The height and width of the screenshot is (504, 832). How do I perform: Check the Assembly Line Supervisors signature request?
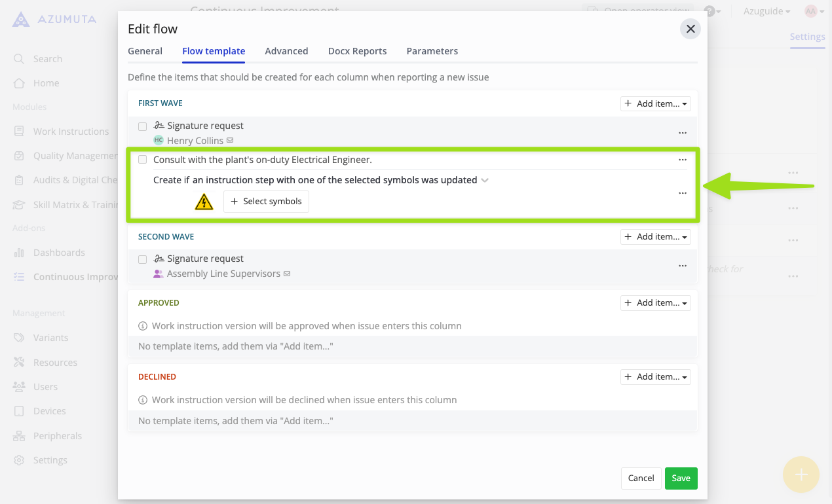tap(142, 259)
